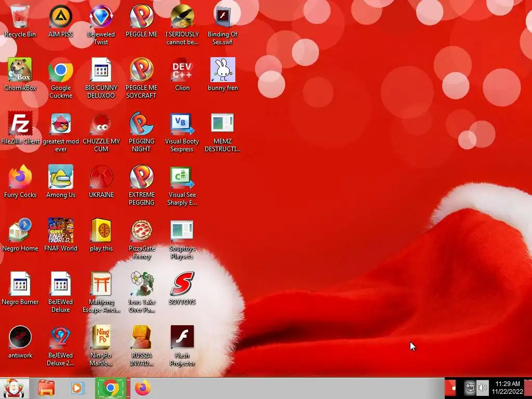Select the PEGGLE ME SOYCRAFT icon
532x399 pixels.
pyautogui.click(x=141, y=79)
